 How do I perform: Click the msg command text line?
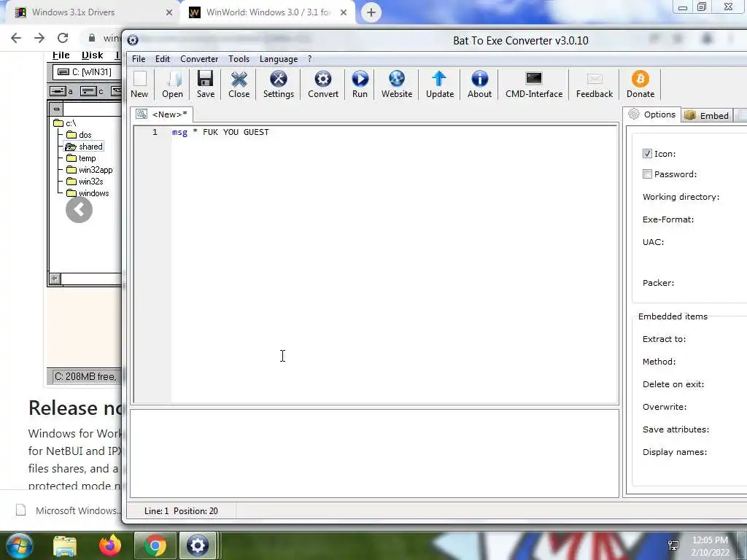[x=220, y=132]
